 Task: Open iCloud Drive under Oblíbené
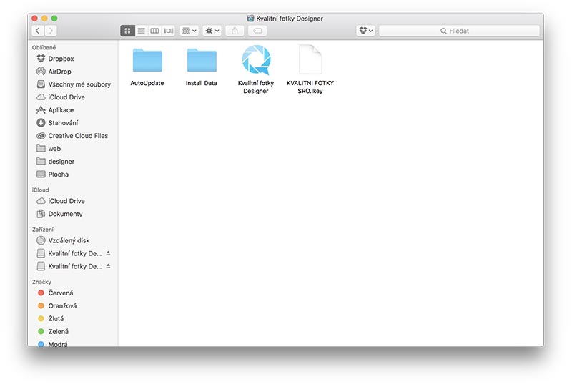66,97
